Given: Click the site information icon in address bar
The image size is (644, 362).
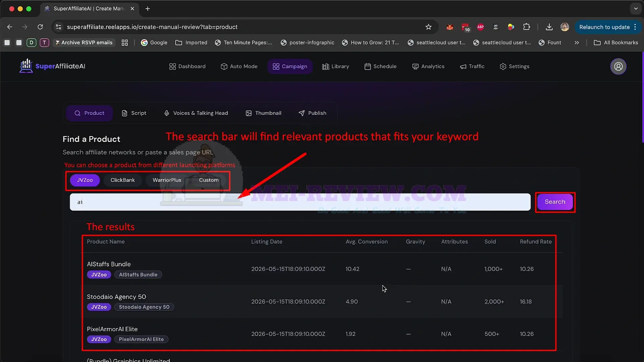Looking at the screenshot, I should point(58,27).
